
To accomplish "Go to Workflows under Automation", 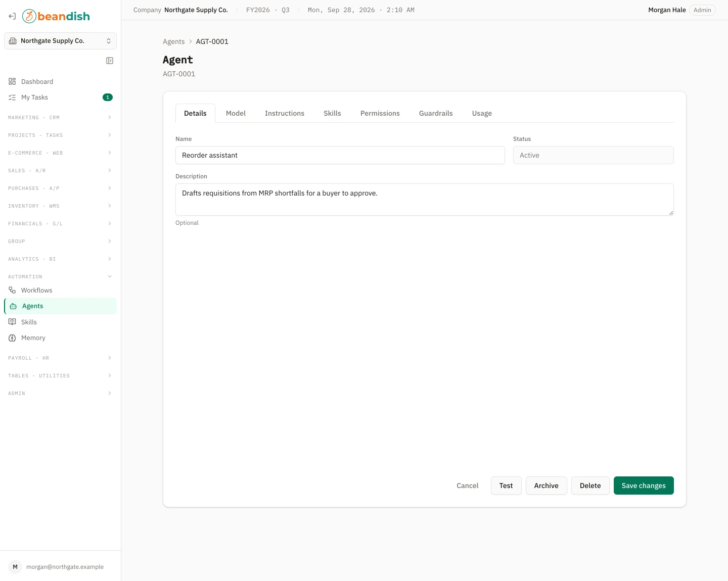I will tap(61, 290).
